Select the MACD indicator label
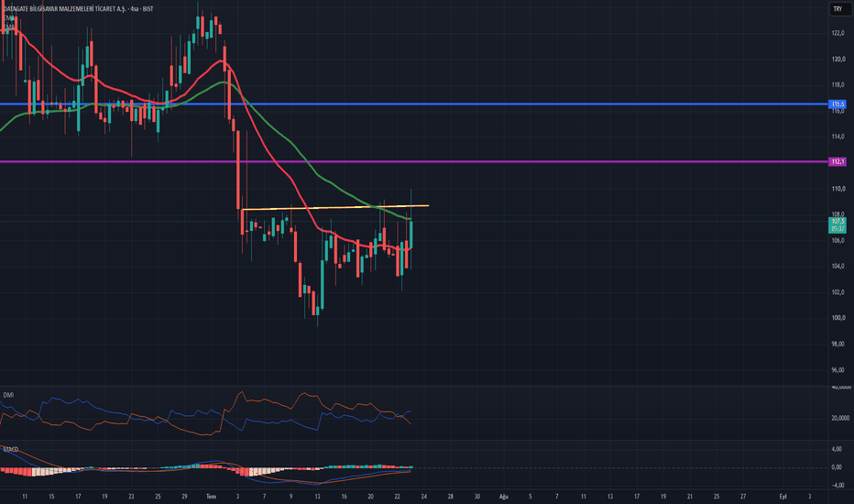The width and height of the screenshot is (854, 504). point(10,450)
